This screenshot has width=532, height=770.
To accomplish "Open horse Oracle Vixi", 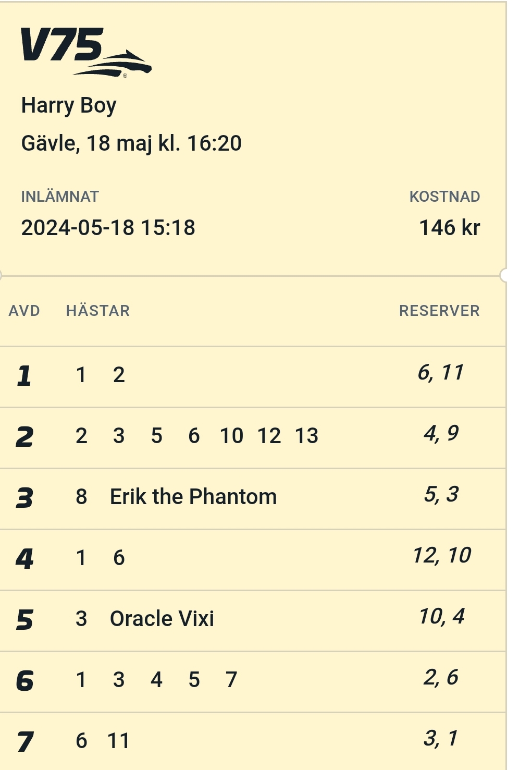I will [x=162, y=619].
